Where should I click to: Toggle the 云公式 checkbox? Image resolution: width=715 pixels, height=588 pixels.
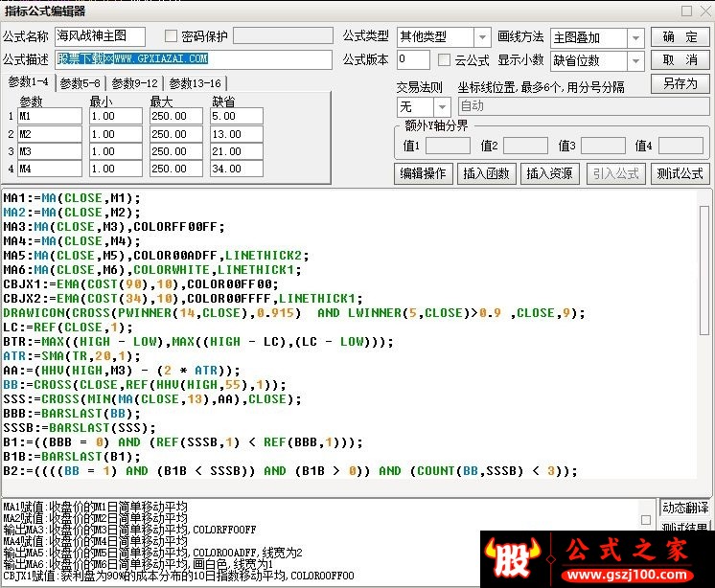click(444, 60)
